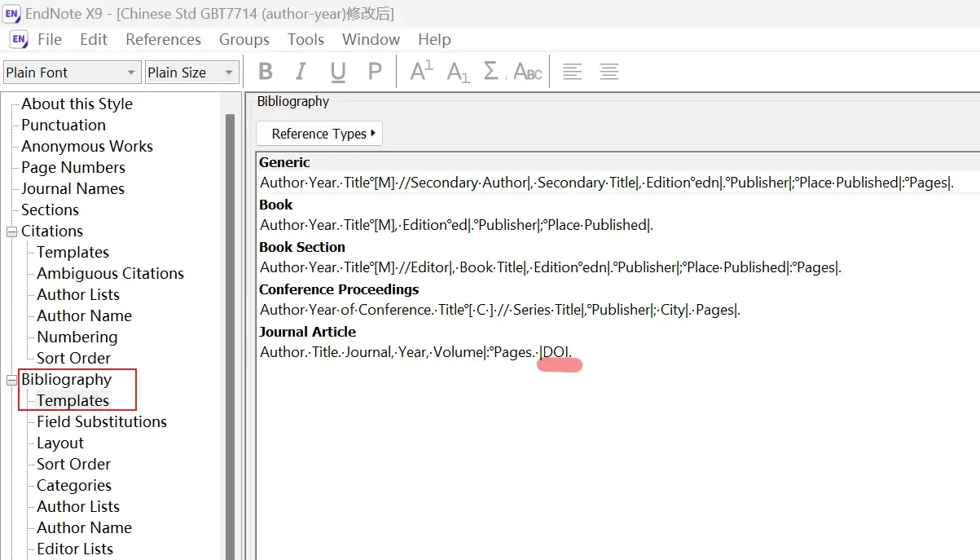Apply Subscript formatting icon
This screenshot has height=560, width=980.
tap(458, 72)
